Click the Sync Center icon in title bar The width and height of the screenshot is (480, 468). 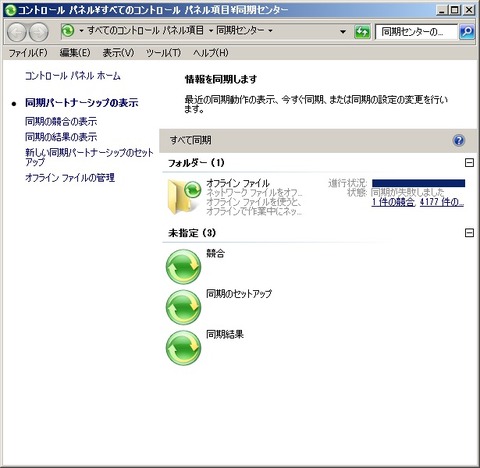(10, 10)
